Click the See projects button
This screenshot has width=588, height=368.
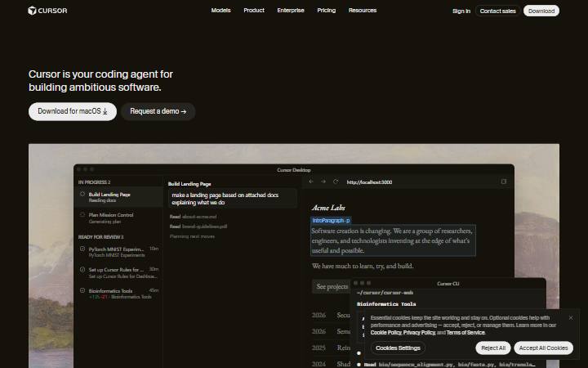point(332,286)
